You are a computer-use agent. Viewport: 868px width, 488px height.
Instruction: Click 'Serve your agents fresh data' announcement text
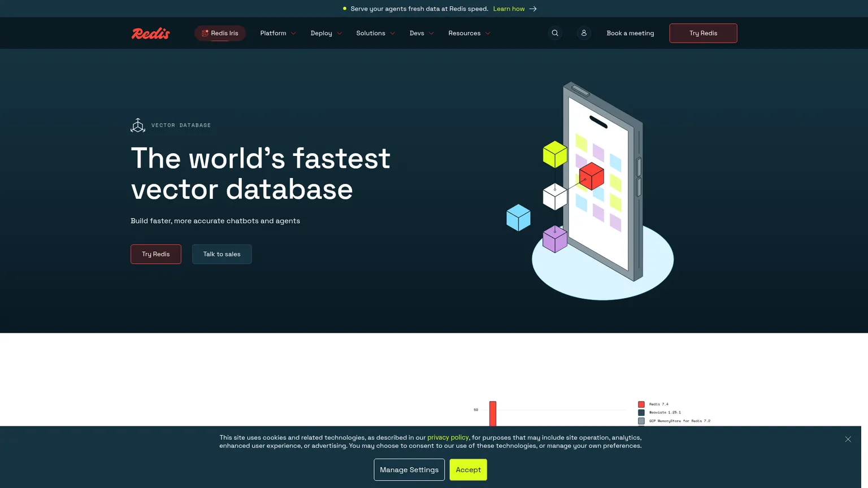[419, 9]
